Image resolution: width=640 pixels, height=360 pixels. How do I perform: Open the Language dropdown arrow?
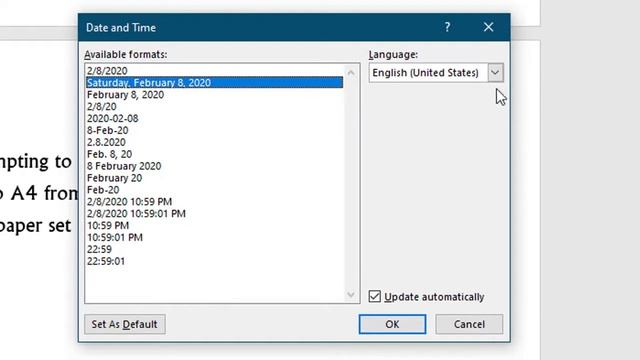[x=495, y=73]
